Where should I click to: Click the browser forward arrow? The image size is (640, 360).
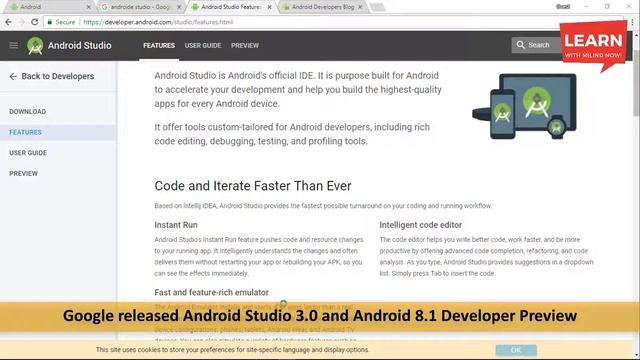point(22,22)
